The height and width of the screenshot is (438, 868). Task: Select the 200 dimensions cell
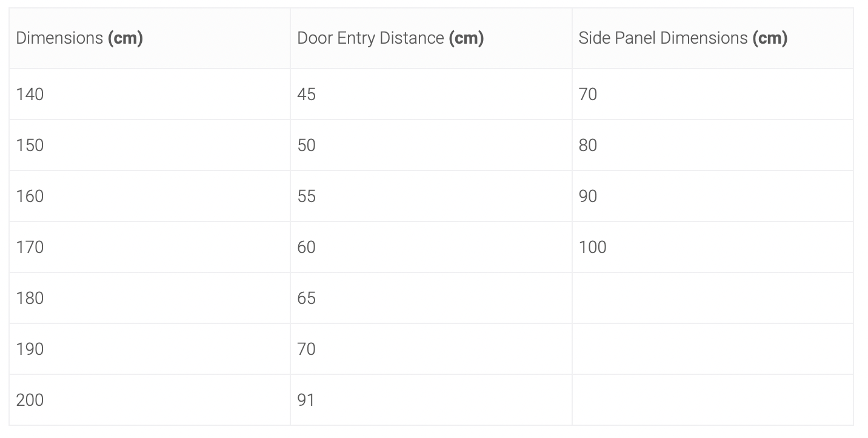point(150,400)
